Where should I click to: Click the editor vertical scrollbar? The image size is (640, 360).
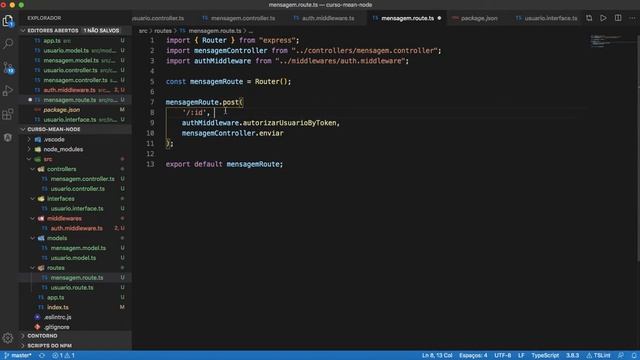(x=638, y=147)
